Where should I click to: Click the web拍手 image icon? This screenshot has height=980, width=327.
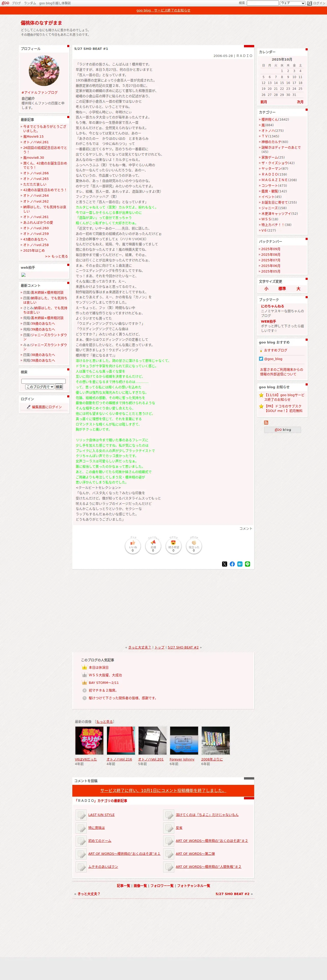click(x=23, y=274)
